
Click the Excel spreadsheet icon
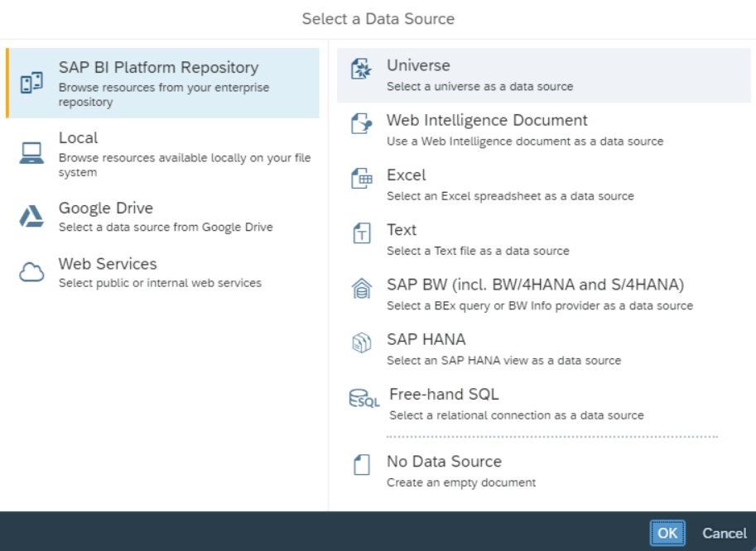(362, 179)
